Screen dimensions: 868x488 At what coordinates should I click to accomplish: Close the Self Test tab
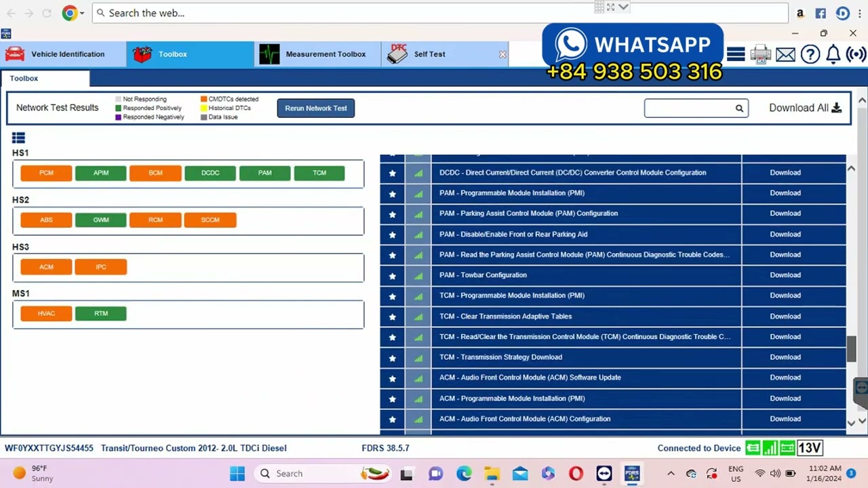(x=502, y=54)
